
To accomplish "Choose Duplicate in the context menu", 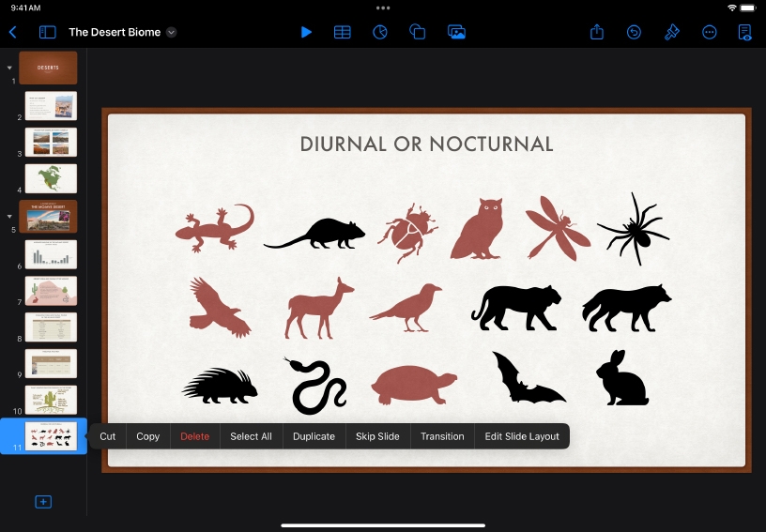I will [x=314, y=436].
